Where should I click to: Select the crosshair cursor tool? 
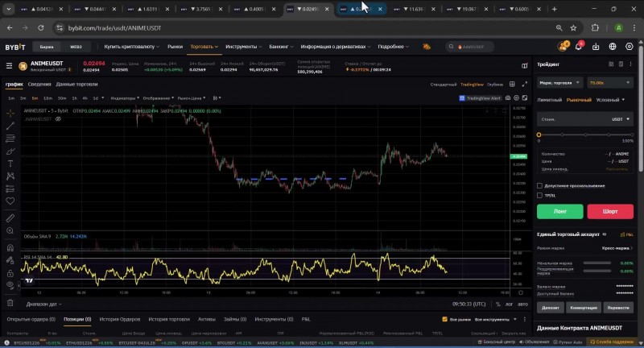point(10,114)
